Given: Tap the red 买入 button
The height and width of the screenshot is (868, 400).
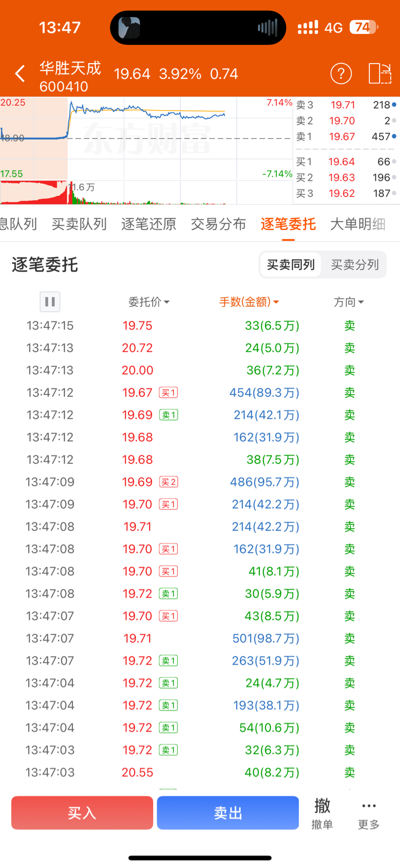Looking at the screenshot, I should coord(82,813).
